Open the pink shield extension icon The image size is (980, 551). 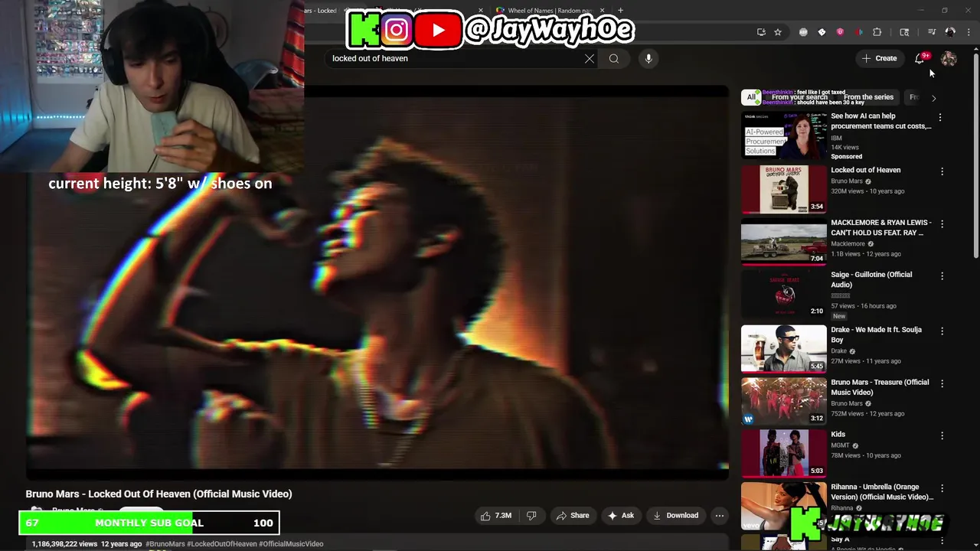click(840, 32)
